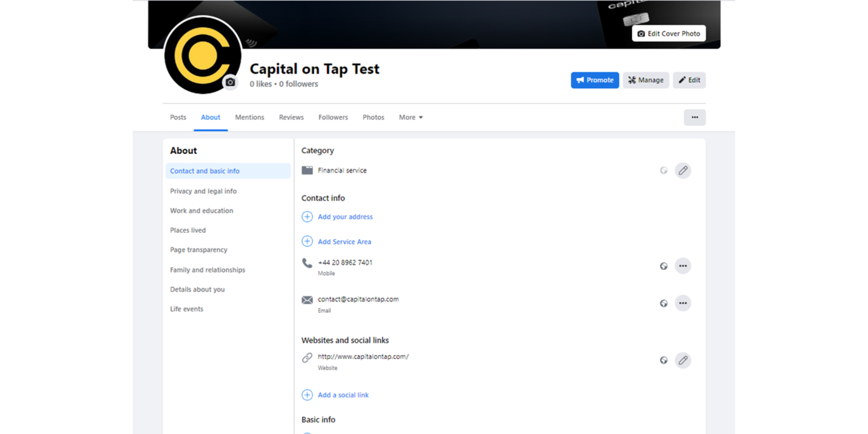Open audience globe icon for phone number
868x434 pixels.
pos(664,266)
